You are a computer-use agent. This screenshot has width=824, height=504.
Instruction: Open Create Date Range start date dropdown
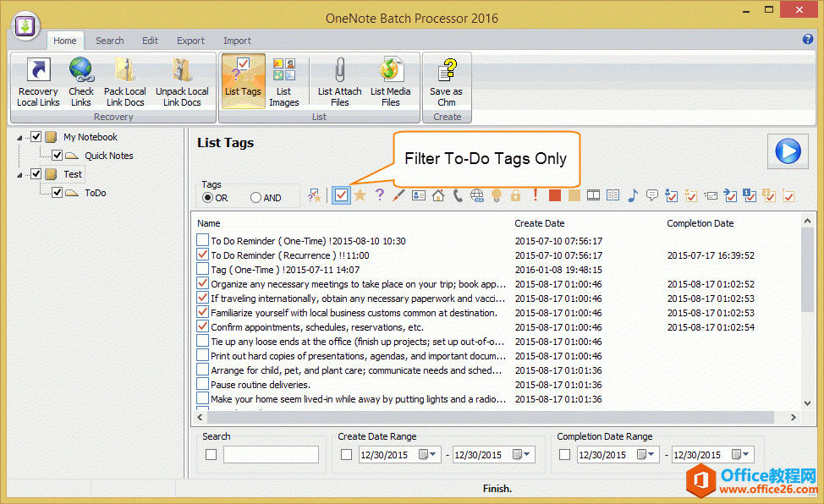(433, 455)
